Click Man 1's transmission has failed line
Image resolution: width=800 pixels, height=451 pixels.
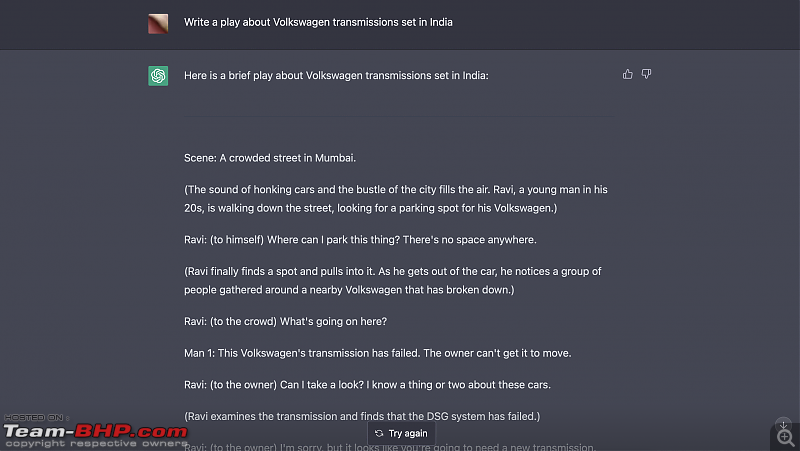[378, 353]
